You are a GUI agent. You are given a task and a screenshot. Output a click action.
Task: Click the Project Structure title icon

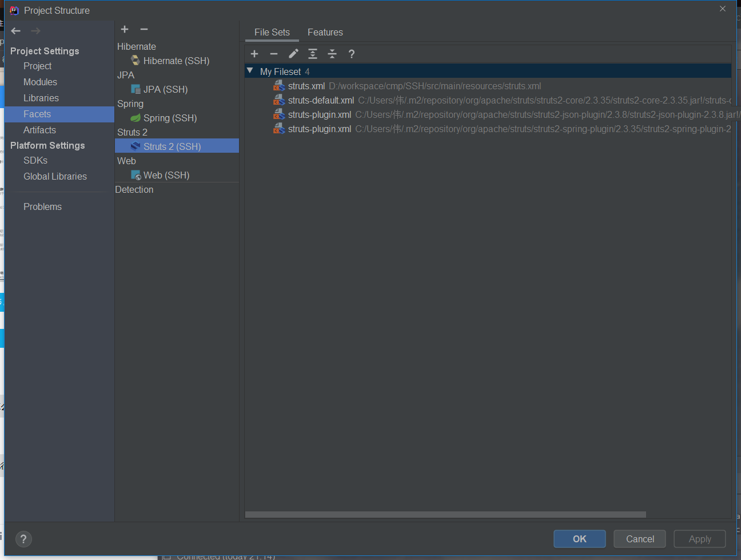coord(14,10)
